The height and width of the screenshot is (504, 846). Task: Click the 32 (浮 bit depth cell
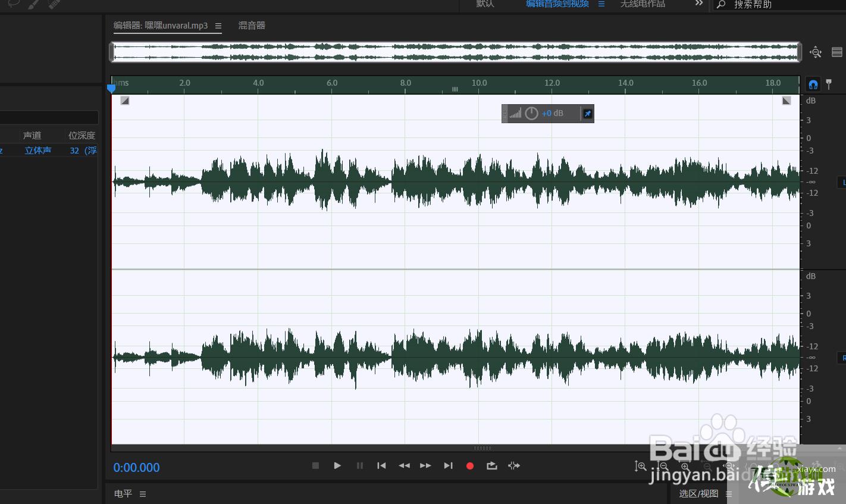pyautogui.click(x=83, y=151)
